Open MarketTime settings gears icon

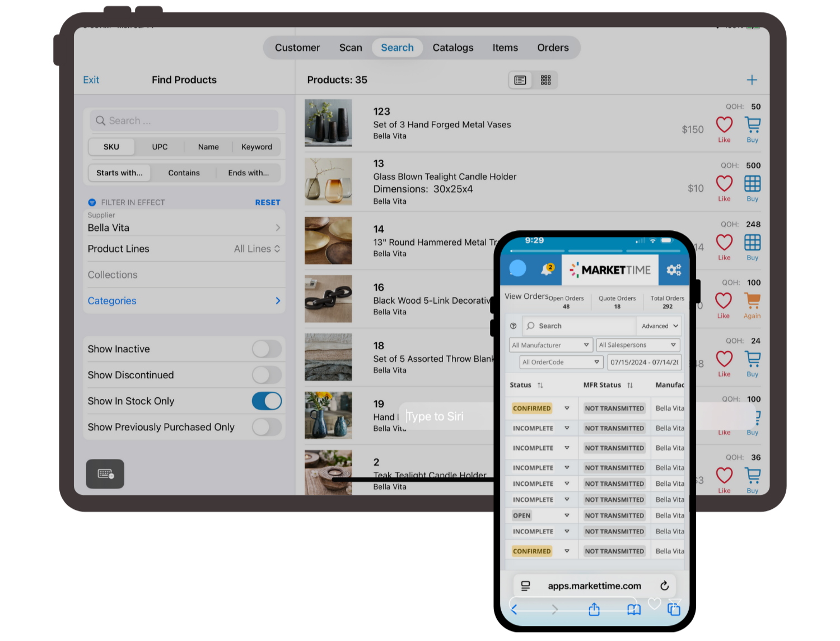click(674, 270)
